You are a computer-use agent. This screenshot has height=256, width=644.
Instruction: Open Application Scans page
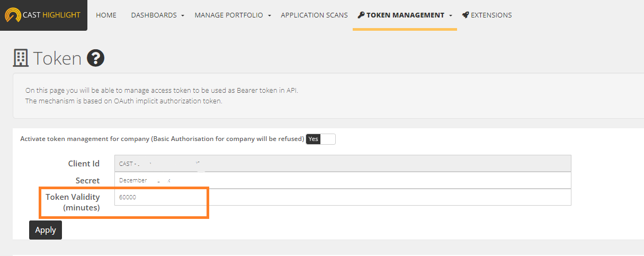pyautogui.click(x=314, y=15)
